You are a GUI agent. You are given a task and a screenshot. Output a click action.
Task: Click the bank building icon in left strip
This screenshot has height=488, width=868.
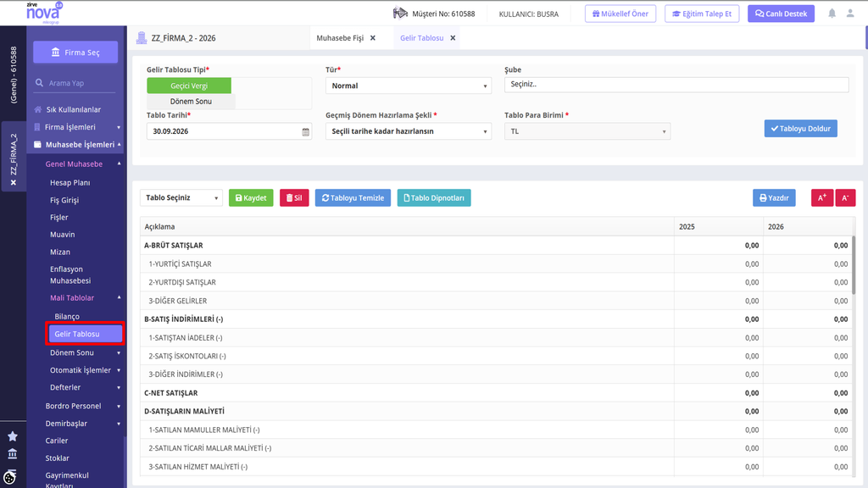pyautogui.click(x=12, y=454)
